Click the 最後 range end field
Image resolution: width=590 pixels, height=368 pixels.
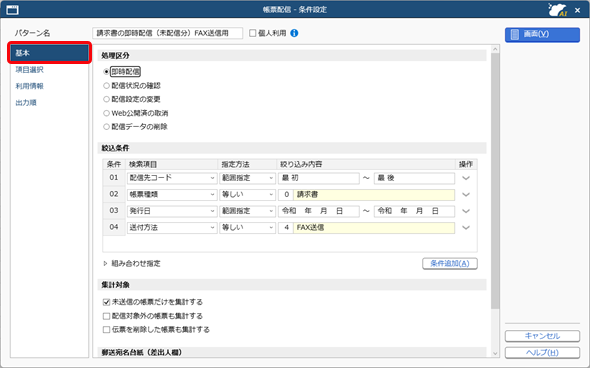pyautogui.click(x=414, y=178)
